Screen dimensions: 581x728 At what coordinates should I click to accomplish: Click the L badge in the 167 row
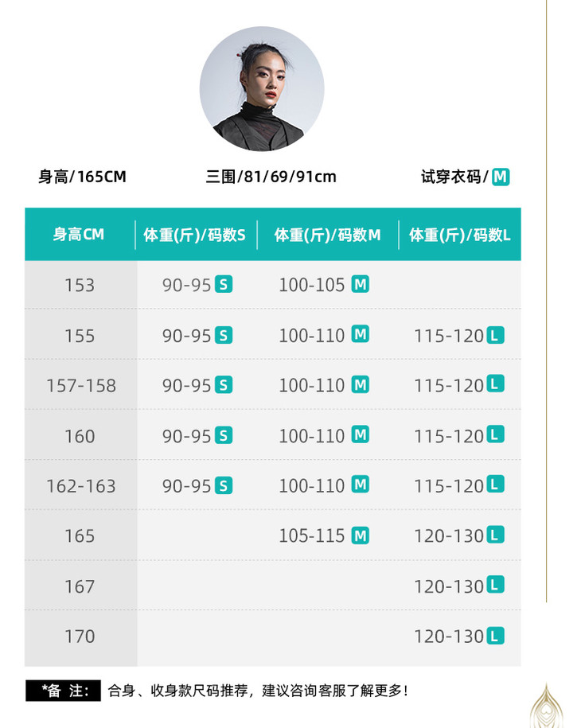tap(495, 586)
